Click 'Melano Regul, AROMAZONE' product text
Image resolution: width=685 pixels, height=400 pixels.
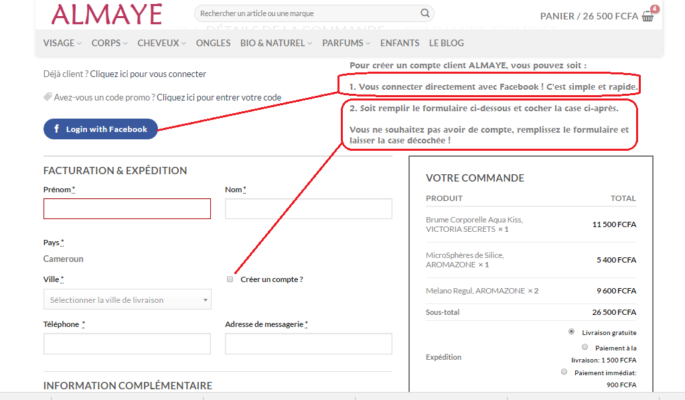tap(475, 291)
